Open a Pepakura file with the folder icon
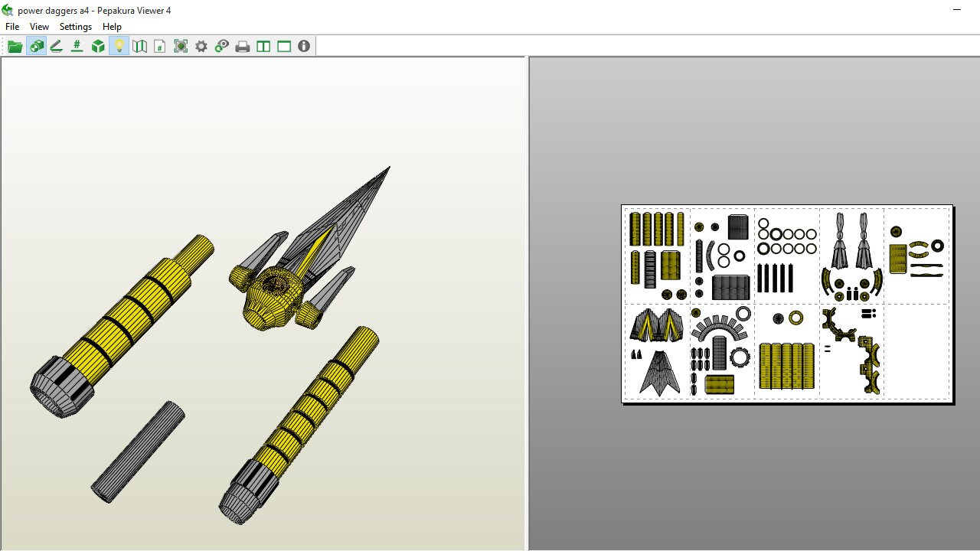The image size is (980, 551). click(15, 45)
